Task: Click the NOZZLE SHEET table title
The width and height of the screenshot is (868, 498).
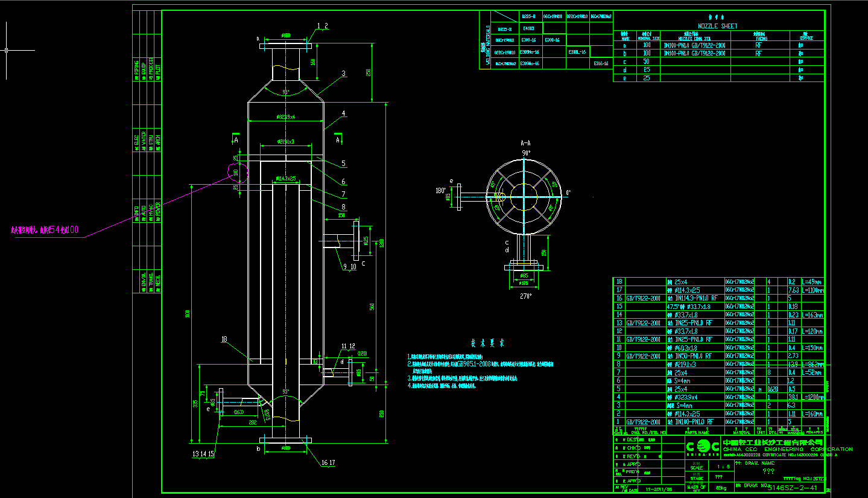Action: coord(717,26)
